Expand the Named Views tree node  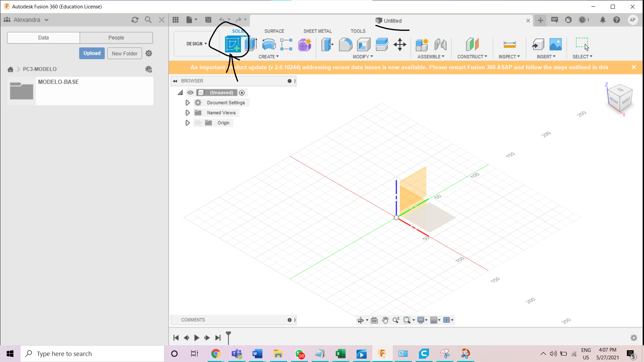tap(187, 113)
